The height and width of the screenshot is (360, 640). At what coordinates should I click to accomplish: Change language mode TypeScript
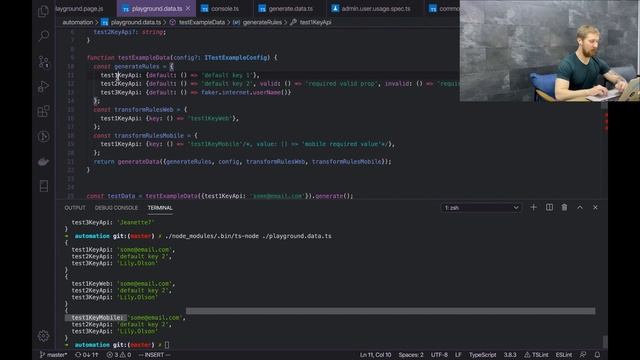(x=482, y=355)
